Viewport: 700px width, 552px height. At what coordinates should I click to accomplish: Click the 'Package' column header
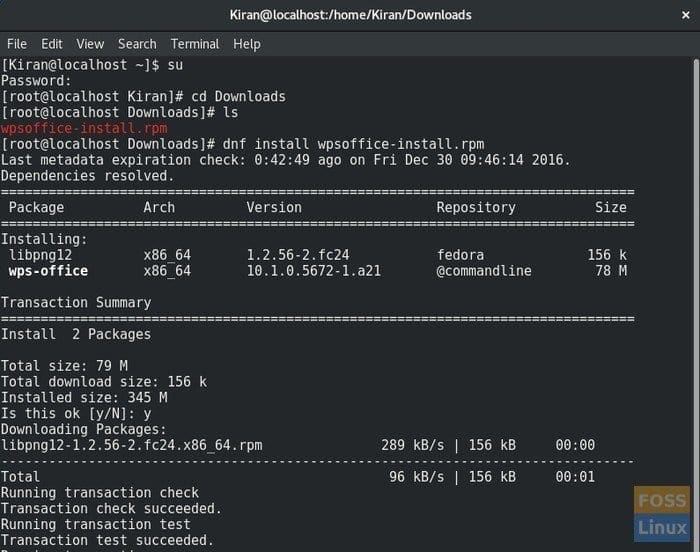tap(36, 208)
